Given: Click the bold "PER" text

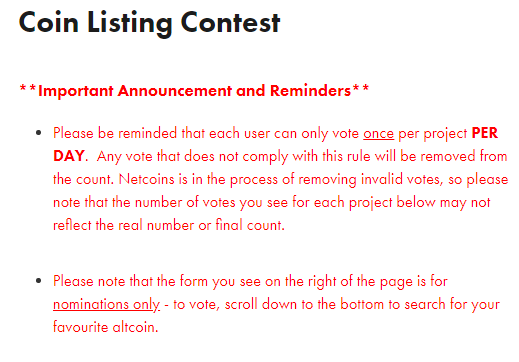Looking at the screenshot, I should (x=485, y=133).
